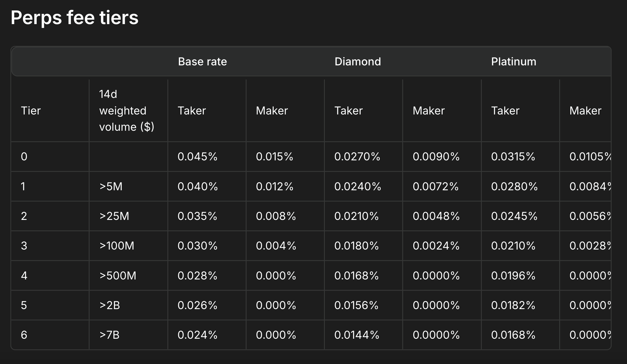Select the Maker header under Diamond
This screenshot has width=627, height=364.
[429, 111]
